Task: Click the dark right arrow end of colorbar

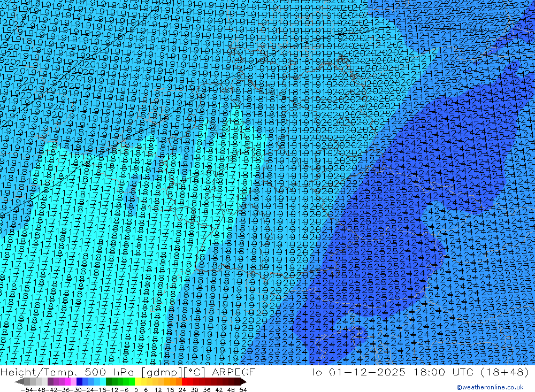Action: tap(243, 382)
